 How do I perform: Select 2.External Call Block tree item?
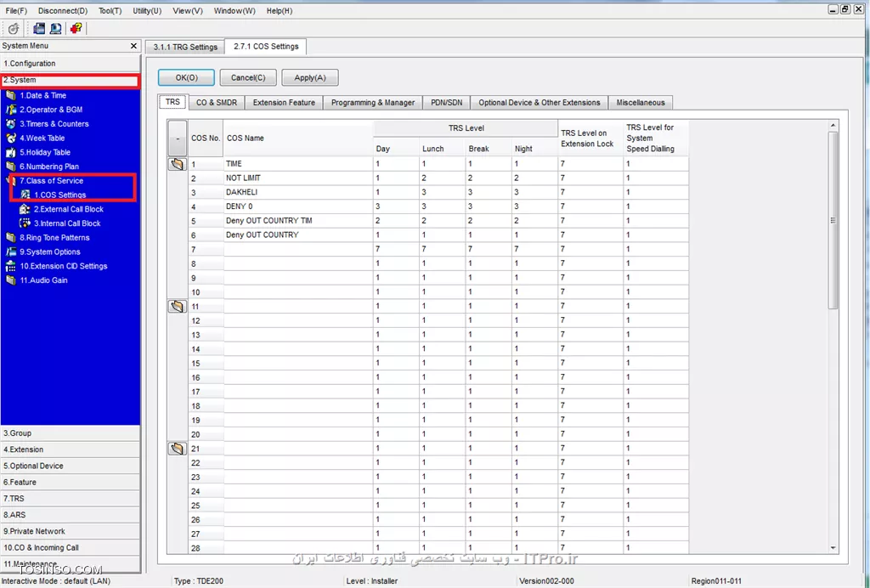point(68,209)
